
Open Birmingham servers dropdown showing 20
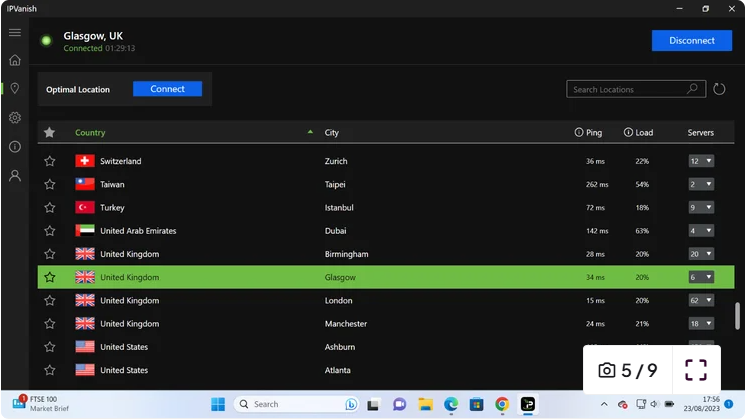click(x=701, y=254)
